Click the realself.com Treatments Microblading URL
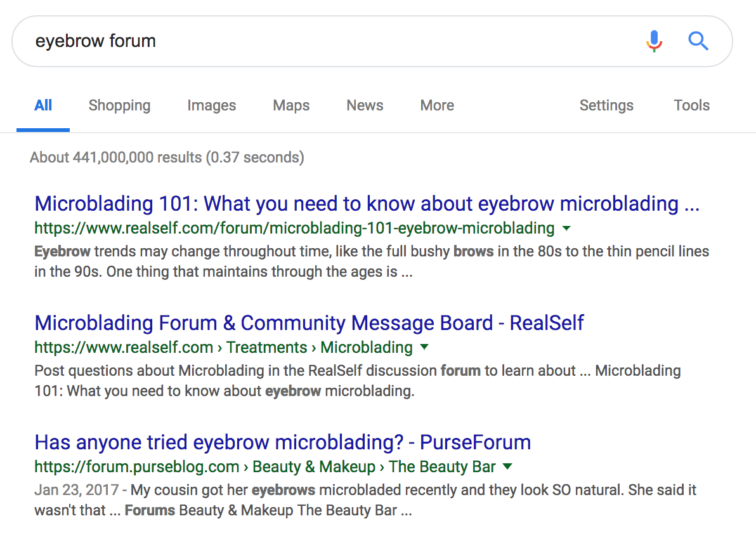 223,347
